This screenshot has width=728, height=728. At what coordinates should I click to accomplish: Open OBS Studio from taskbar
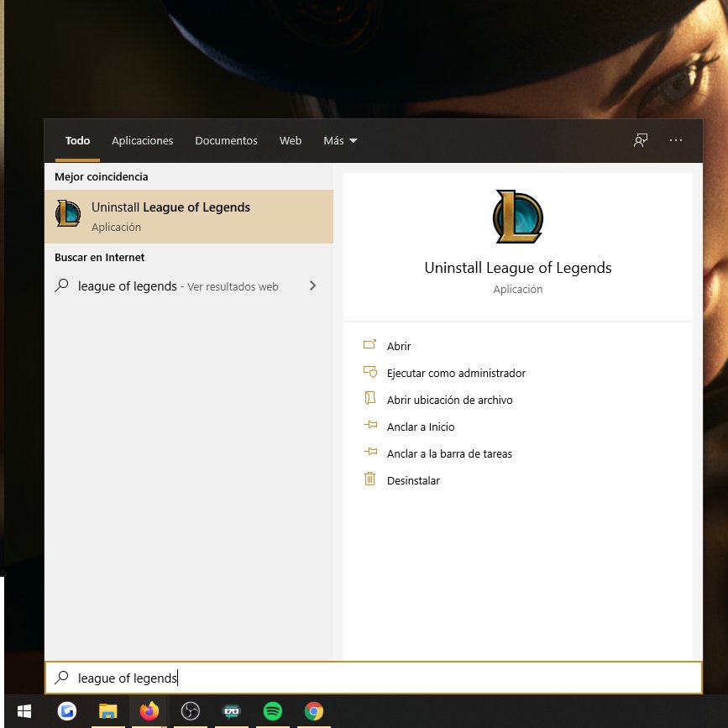(x=191, y=711)
